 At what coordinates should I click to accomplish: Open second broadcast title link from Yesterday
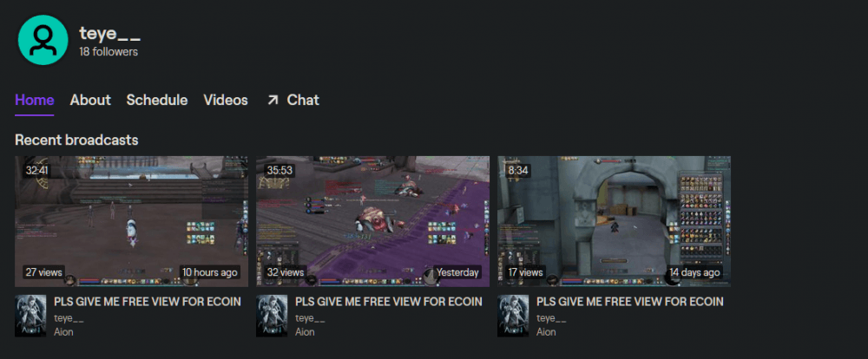coord(389,302)
